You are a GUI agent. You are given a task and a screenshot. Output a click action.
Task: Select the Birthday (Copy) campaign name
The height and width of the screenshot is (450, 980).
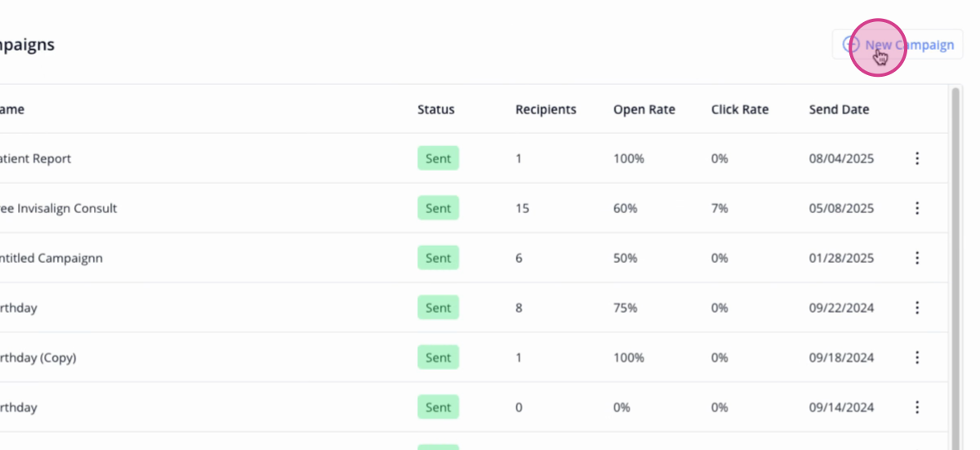click(38, 358)
